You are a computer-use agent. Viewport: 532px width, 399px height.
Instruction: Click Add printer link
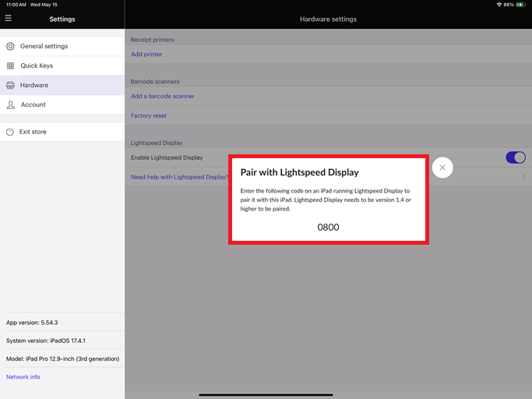[146, 55]
